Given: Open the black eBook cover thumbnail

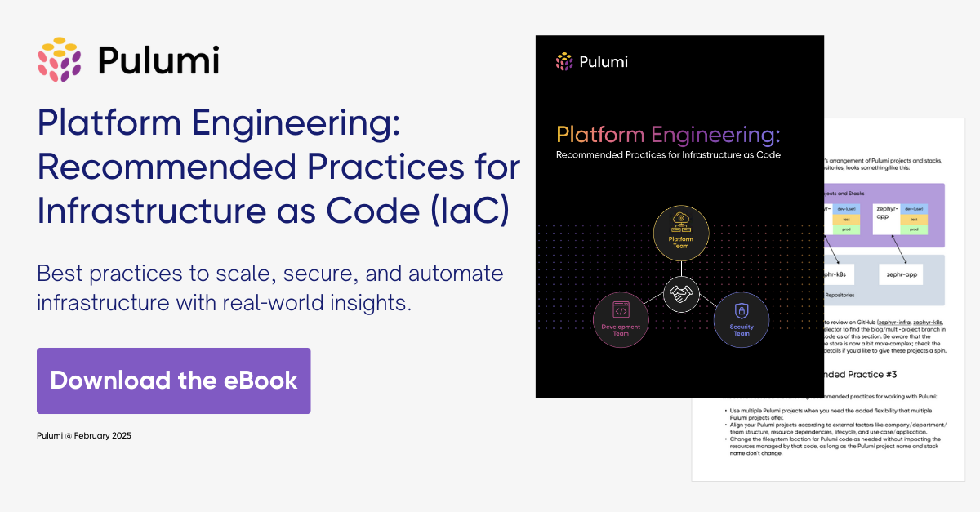Looking at the screenshot, I should [679, 216].
